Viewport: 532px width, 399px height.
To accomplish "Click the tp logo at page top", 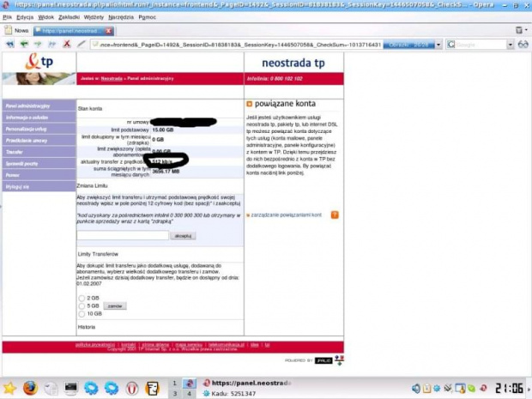I will click(x=39, y=62).
